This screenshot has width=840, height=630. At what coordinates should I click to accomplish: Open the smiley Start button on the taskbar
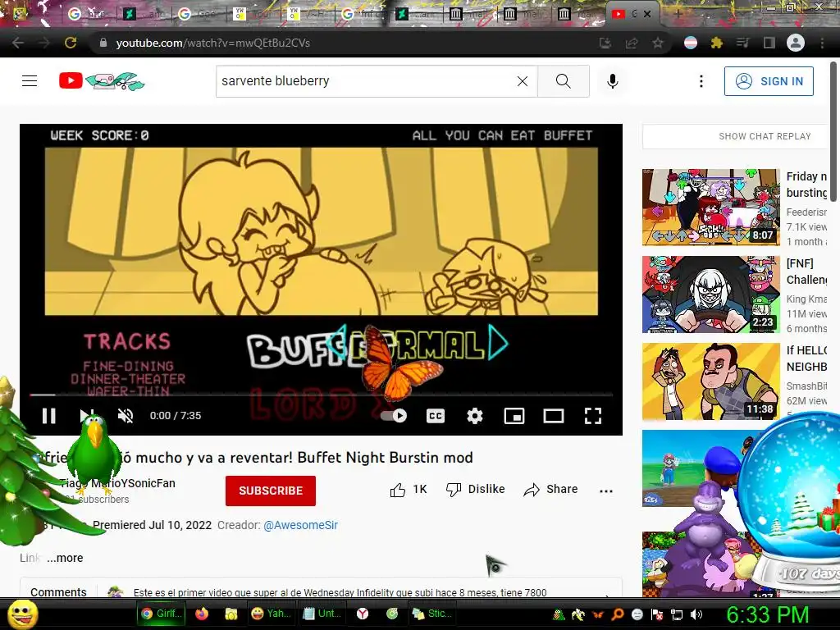pyautogui.click(x=22, y=614)
